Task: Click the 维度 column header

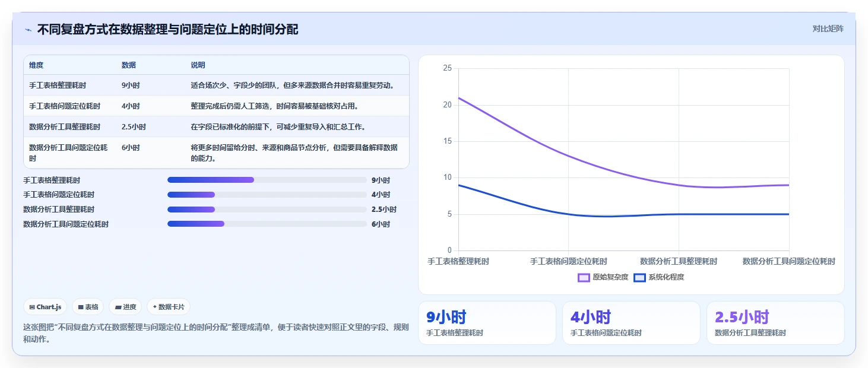Action: [x=36, y=65]
